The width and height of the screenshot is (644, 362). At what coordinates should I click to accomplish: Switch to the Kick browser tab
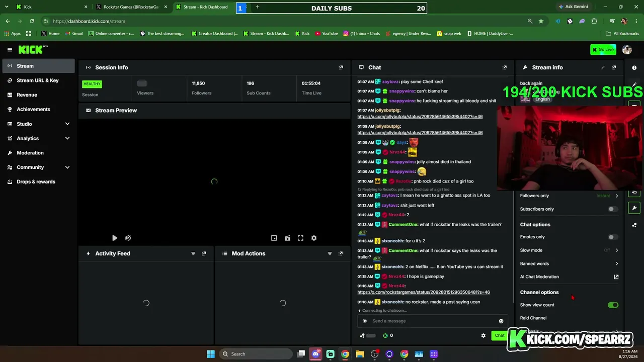(x=49, y=7)
